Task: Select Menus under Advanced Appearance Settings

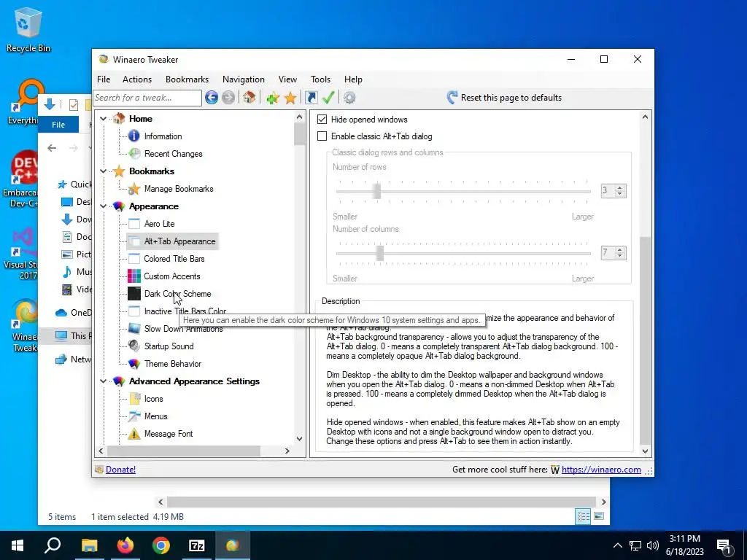Action: coord(155,416)
